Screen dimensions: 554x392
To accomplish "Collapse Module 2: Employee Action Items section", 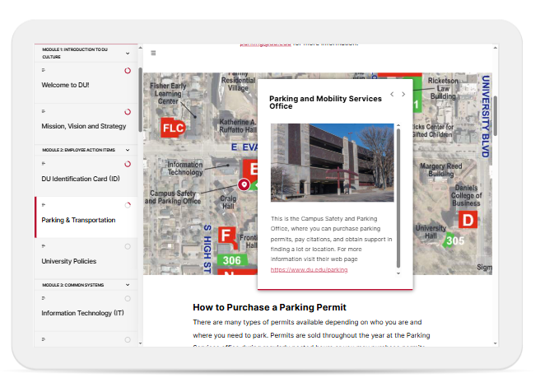I will [x=128, y=150].
